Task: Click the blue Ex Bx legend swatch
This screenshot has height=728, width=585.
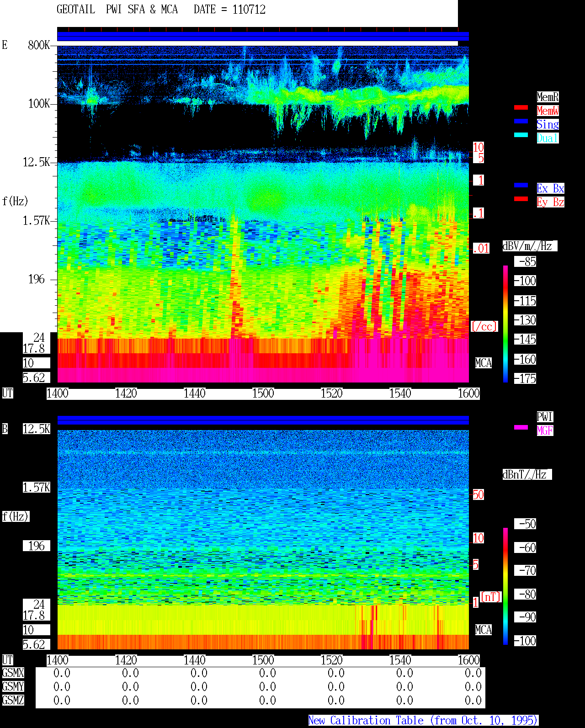Action: (521, 185)
